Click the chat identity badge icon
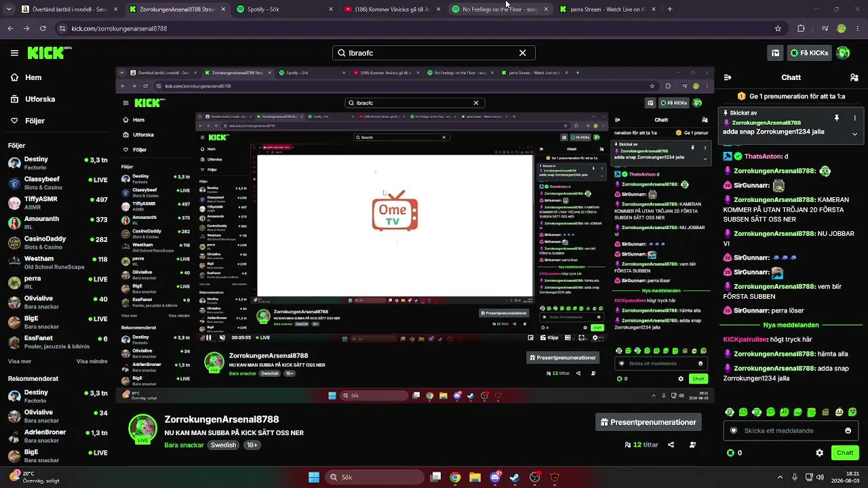 pos(734,430)
